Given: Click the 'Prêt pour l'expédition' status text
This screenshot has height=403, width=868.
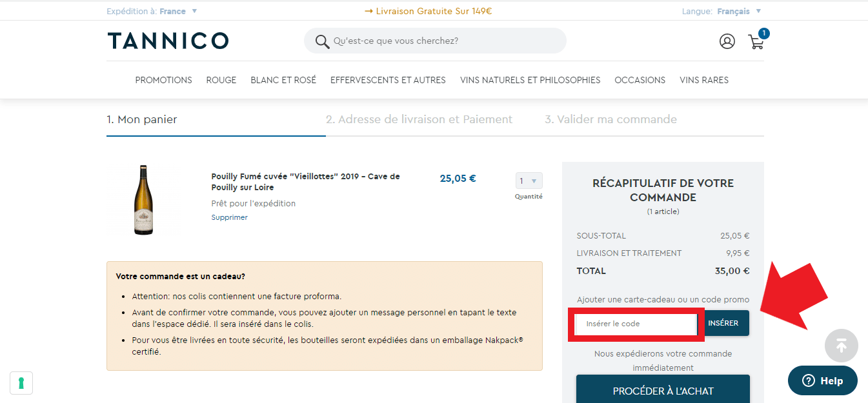Looking at the screenshot, I should click(253, 203).
